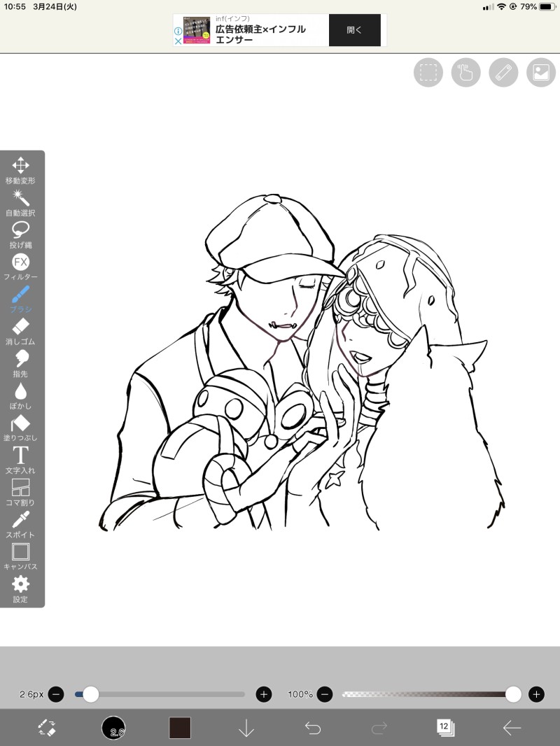The height and width of the screenshot is (746, 560).
Task: Open Settings (設定) gear
Action: tap(20, 589)
